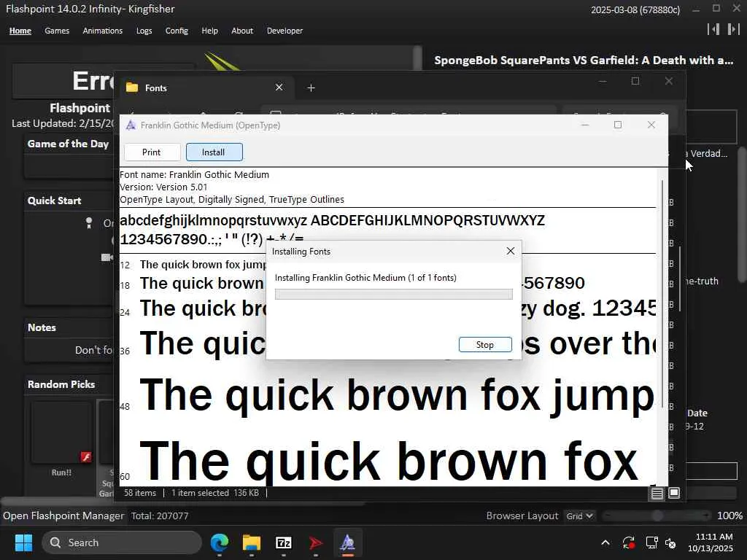Add a new tab in File Explorer
The width and height of the screenshot is (747, 560).
click(311, 88)
